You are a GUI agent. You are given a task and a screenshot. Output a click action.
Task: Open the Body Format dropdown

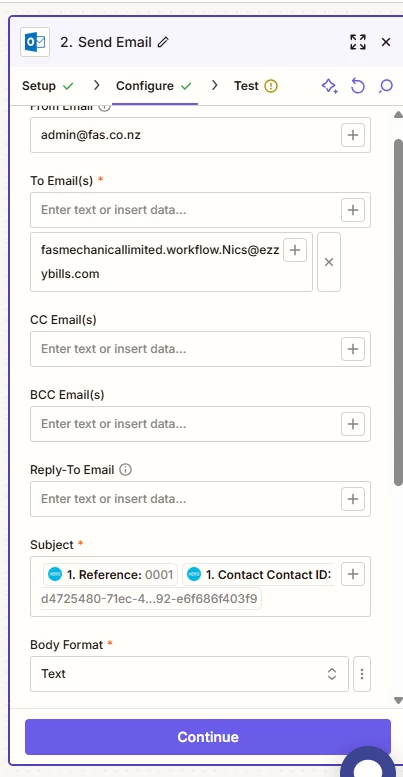189,674
